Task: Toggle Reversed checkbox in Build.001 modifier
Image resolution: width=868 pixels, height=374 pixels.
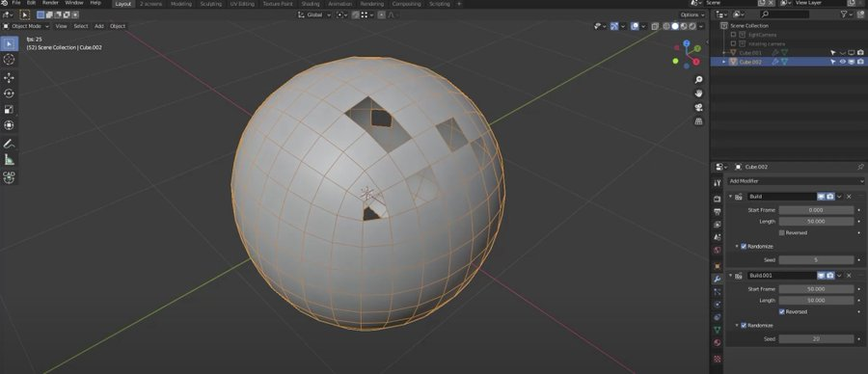Action: [x=781, y=312]
